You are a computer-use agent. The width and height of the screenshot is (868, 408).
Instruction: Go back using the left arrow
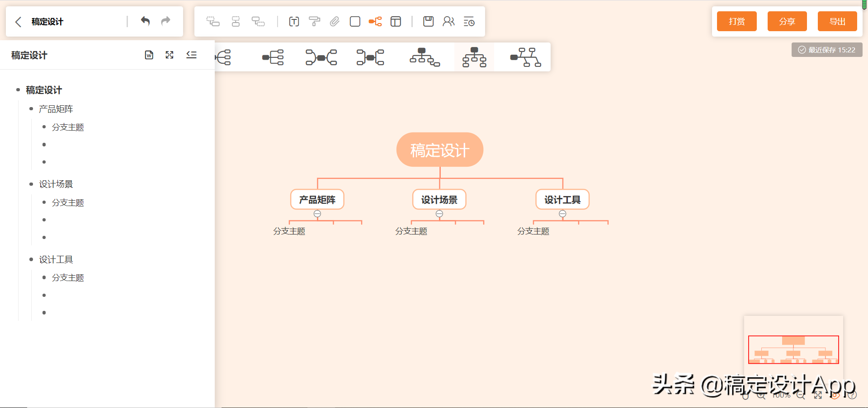pos(19,22)
